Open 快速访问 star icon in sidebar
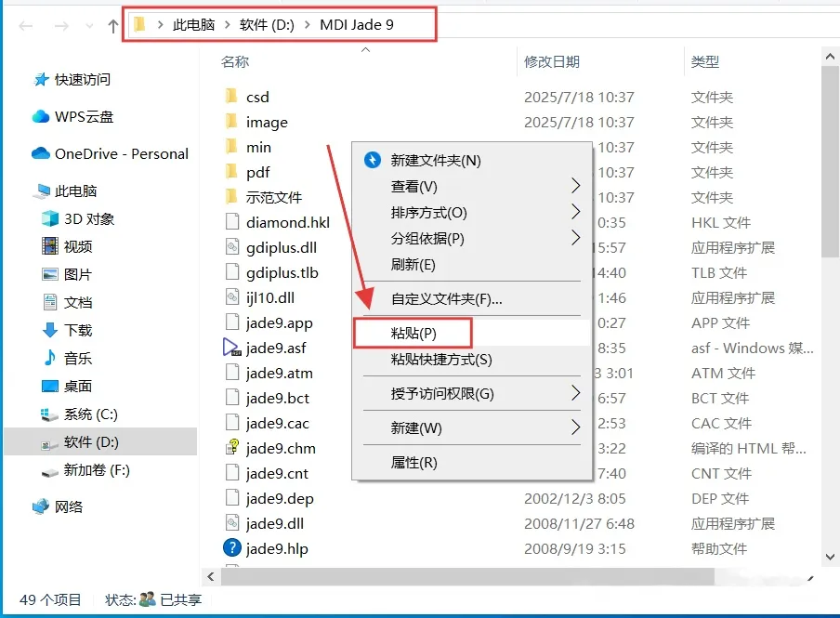 click(41, 79)
